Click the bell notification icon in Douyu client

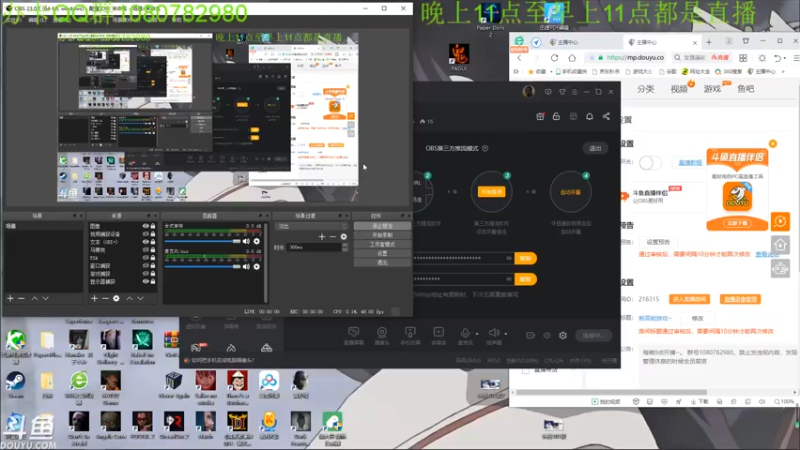tap(589, 116)
